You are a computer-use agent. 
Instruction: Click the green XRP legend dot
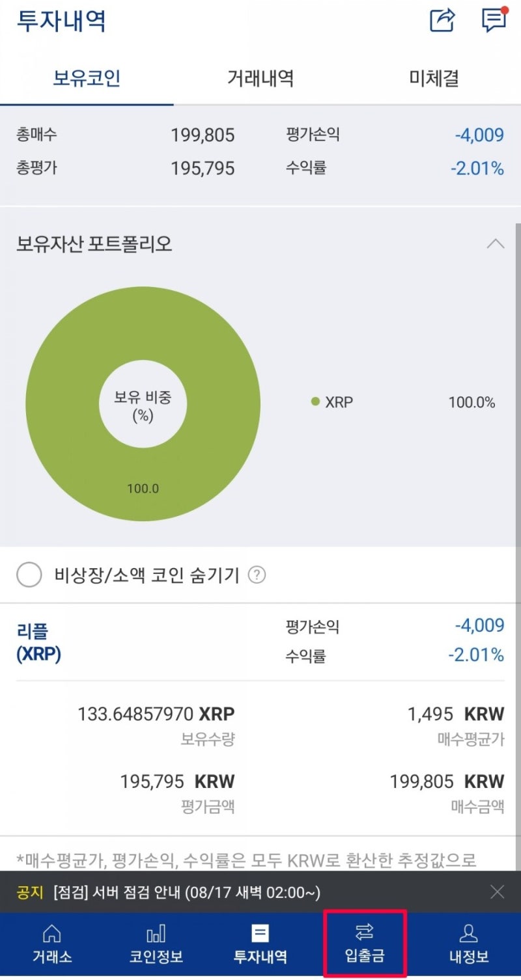[x=316, y=402]
